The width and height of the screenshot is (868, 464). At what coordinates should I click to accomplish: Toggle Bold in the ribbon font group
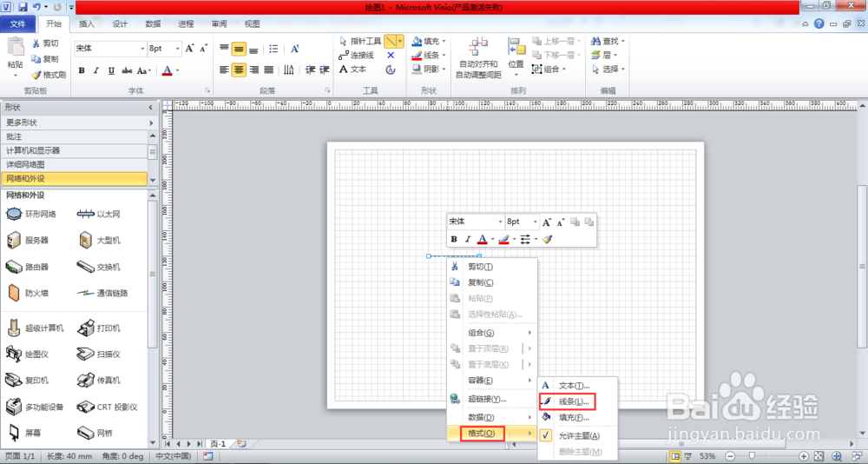click(x=82, y=70)
